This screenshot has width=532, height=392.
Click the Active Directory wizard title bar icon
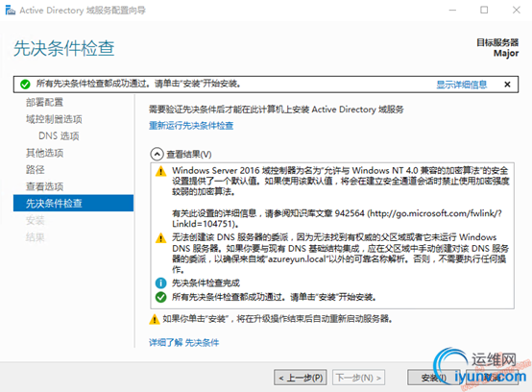(11, 11)
